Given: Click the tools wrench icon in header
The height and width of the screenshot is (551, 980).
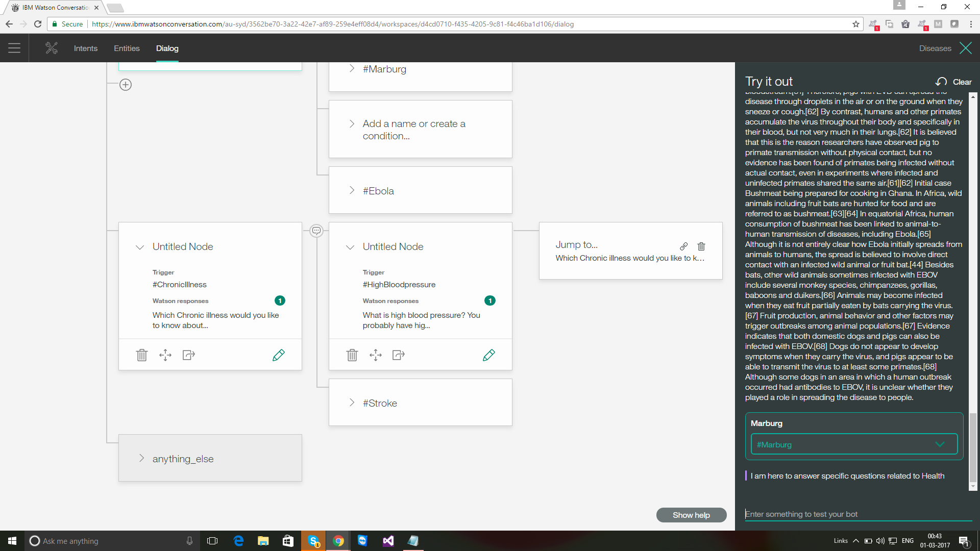Looking at the screenshot, I should [52, 48].
